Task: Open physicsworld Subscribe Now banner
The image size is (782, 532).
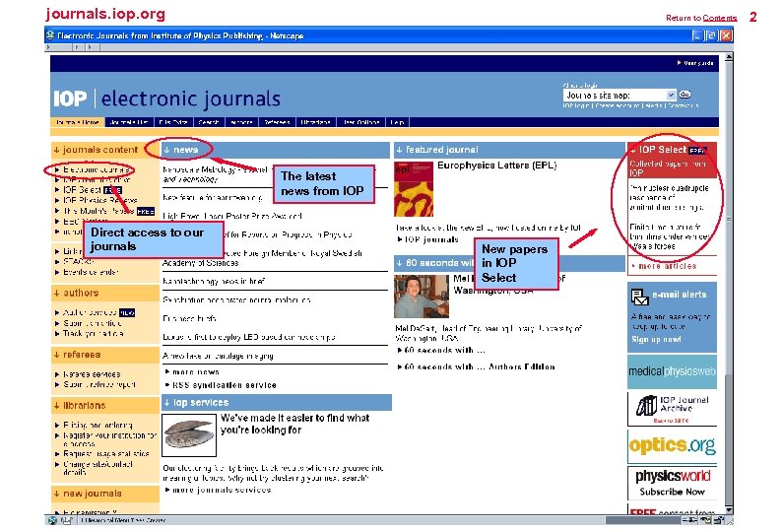Action: click(672, 483)
